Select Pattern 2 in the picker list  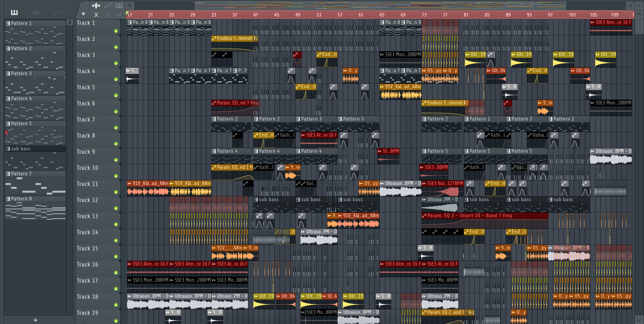pyautogui.click(x=36, y=48)
